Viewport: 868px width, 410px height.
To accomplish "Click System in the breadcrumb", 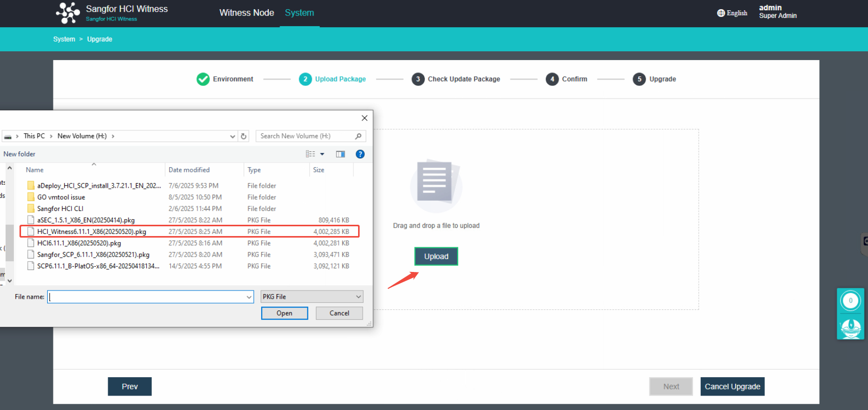I will (x=64, y=39).
